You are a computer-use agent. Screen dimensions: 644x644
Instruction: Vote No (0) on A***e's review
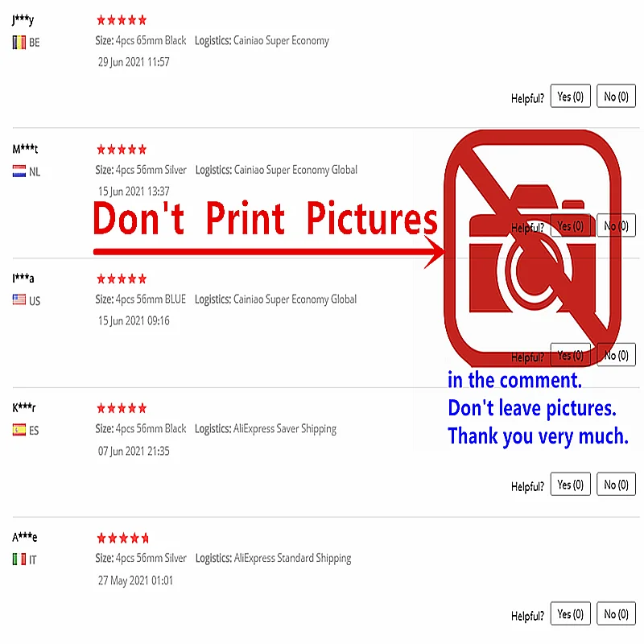pos(616,613)
